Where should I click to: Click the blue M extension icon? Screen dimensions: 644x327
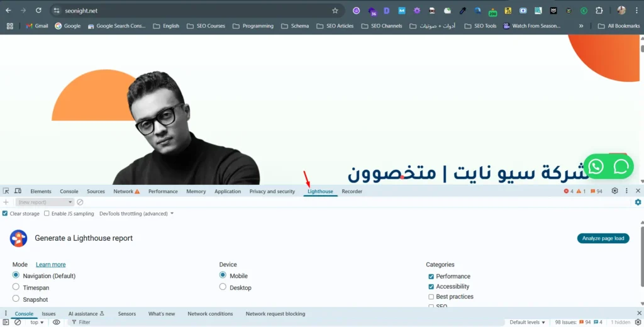[402, 11]
